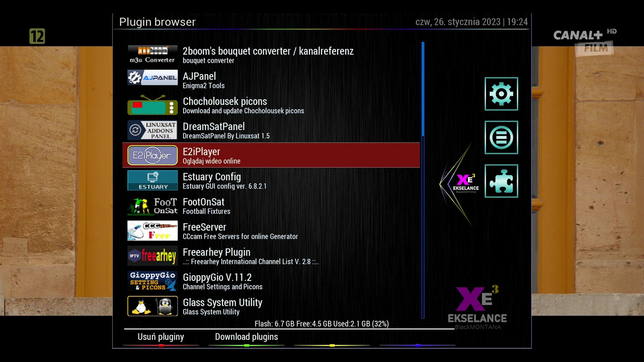Select the Estuary Config icon
Viewport: 644px width, 362px height.
click(152, 180)
